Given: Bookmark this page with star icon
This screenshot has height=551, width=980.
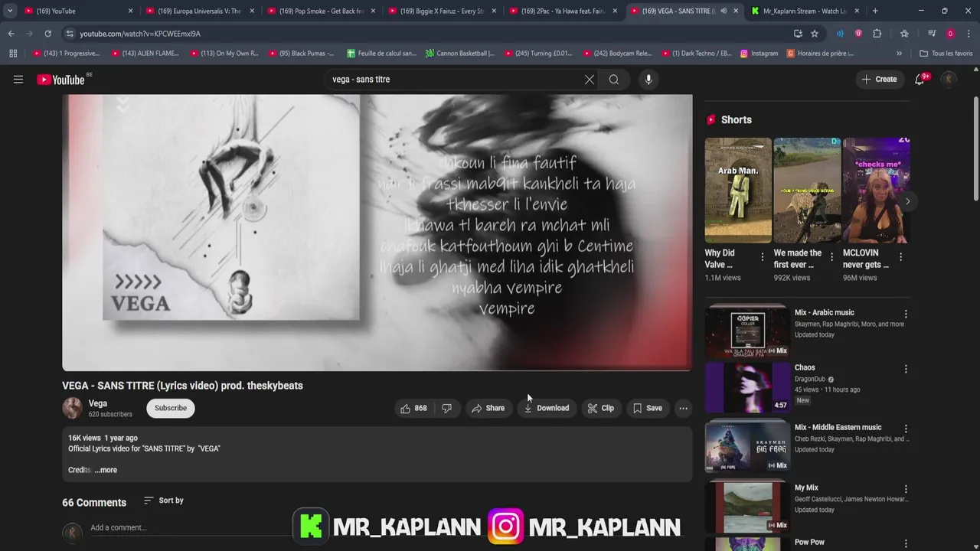Looking at the screenshot, I should pyautogui.click(x=815, y=34).
